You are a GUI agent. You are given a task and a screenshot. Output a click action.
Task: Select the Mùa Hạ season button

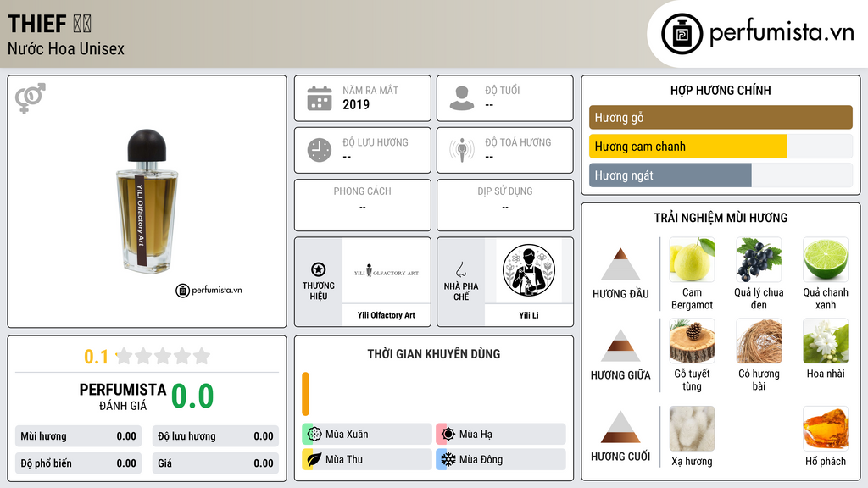[x=501, y=435]
